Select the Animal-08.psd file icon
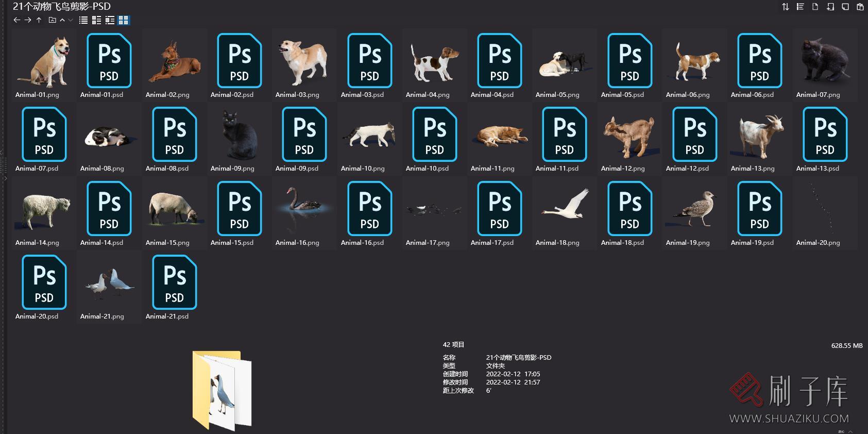This screenshot has height=434, width=868. (x=174, y=135)
